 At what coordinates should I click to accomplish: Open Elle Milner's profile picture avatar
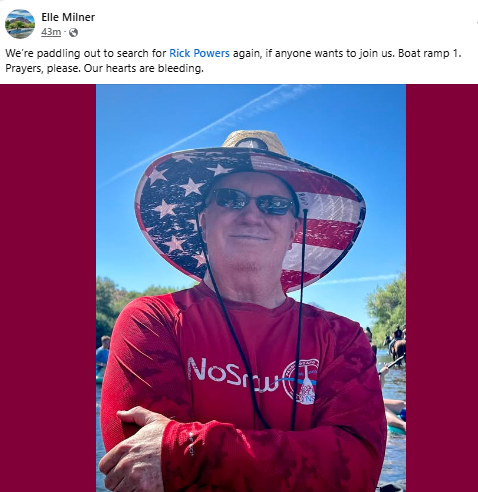tap(20, 24)
